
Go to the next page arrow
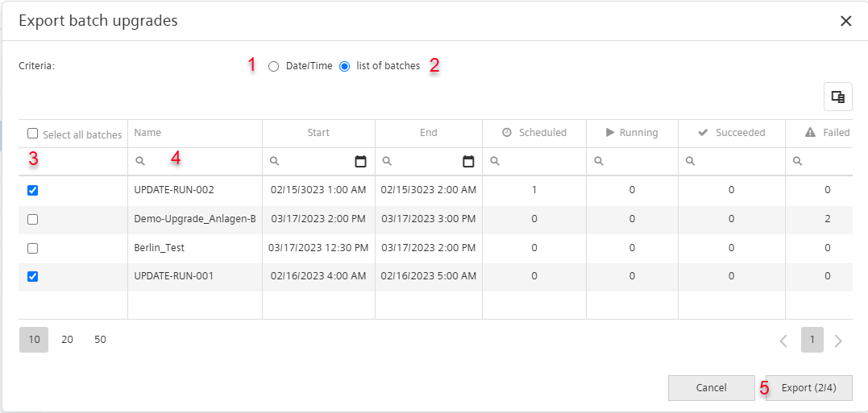click(x=838, y=341)
